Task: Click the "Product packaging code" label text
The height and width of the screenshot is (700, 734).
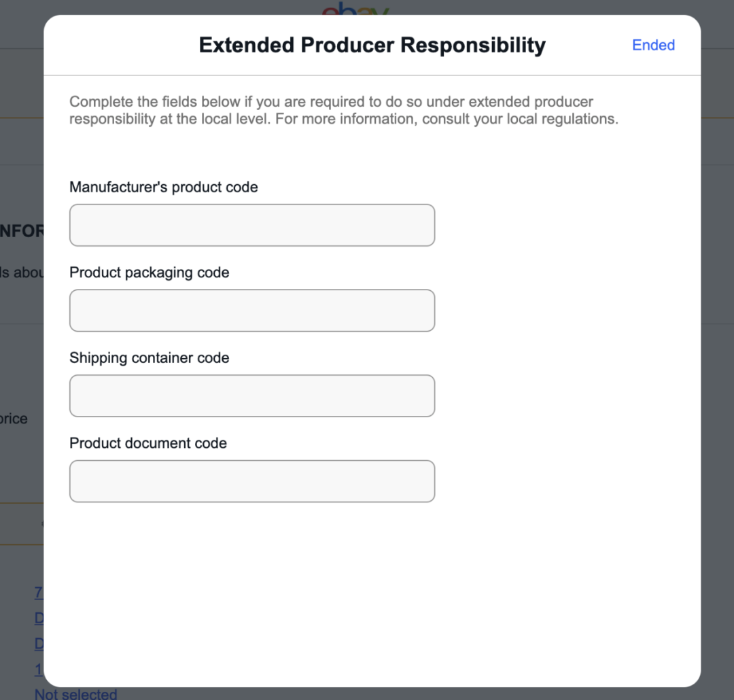Action: (x=150, y=273)
